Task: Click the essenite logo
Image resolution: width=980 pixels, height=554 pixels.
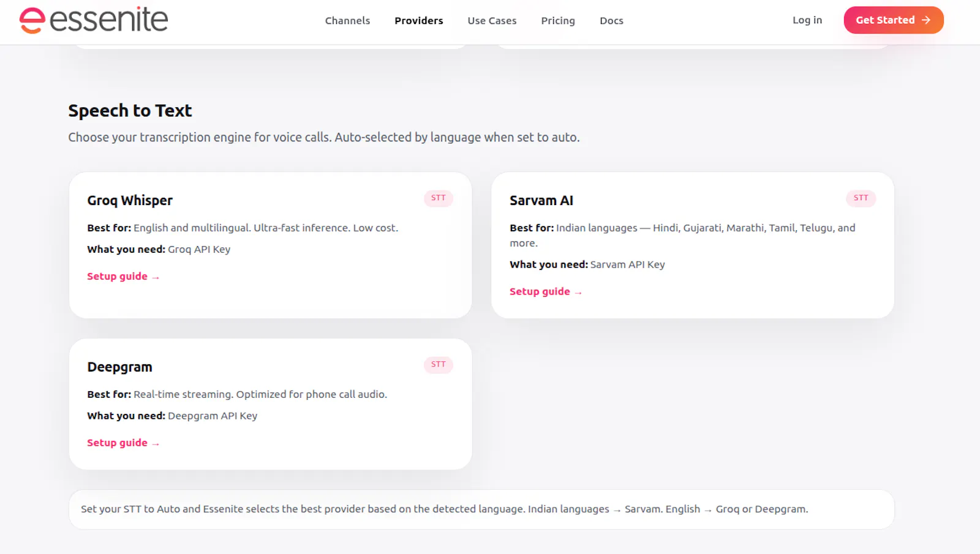Action: tap(94, 20)
